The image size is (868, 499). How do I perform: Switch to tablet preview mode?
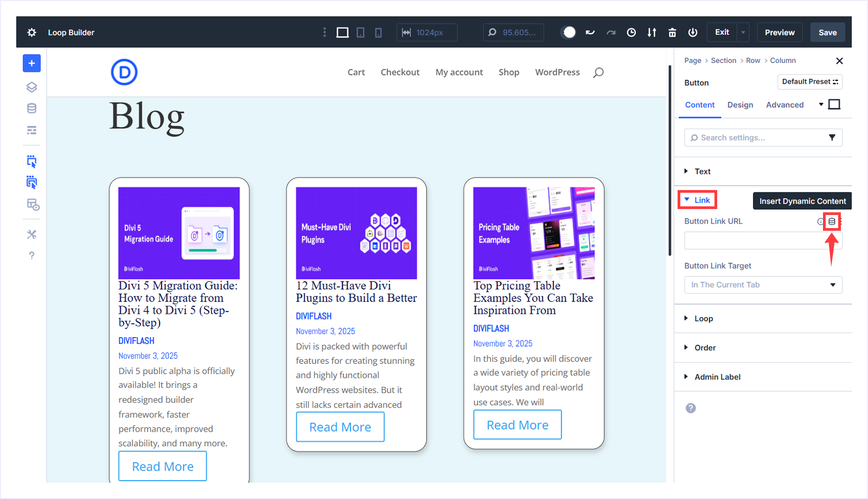(x=360, y=32)
